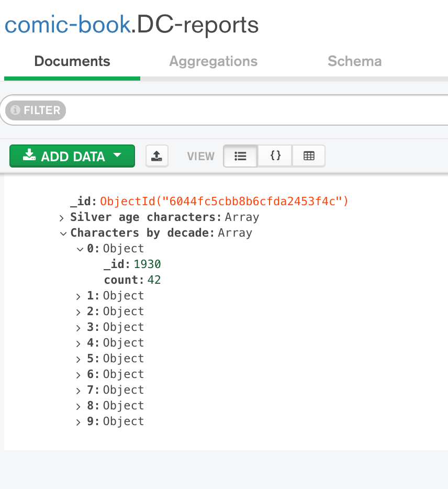Click the ObjectId value of _id
Viewport: 448px width, 489px height.
click(224, 202)
